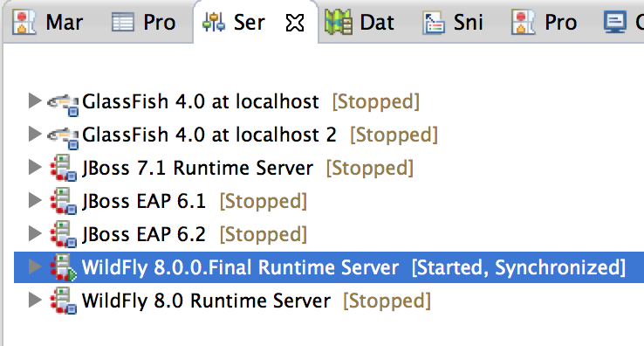This screenshot has height=346, width=644.
Task: Expand the JBoss EAP 6.1 node
Action: [35, 201]
